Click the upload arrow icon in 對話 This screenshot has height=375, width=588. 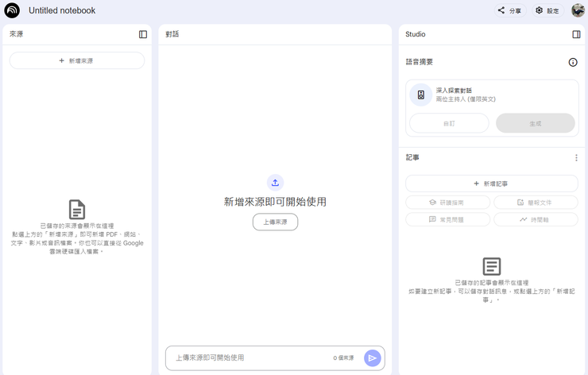[275, 183]
